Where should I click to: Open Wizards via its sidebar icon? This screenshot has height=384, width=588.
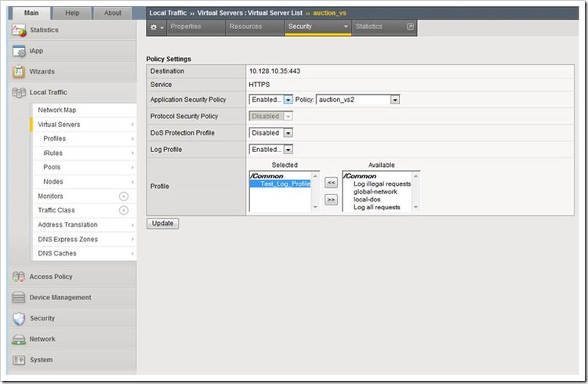coord(19,71)
